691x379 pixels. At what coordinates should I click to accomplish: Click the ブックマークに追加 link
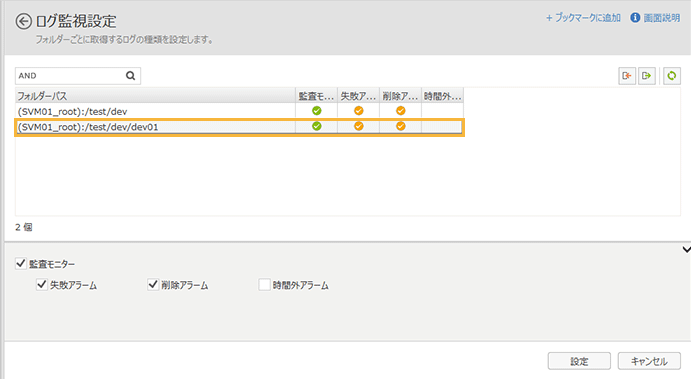pos(583,18)
